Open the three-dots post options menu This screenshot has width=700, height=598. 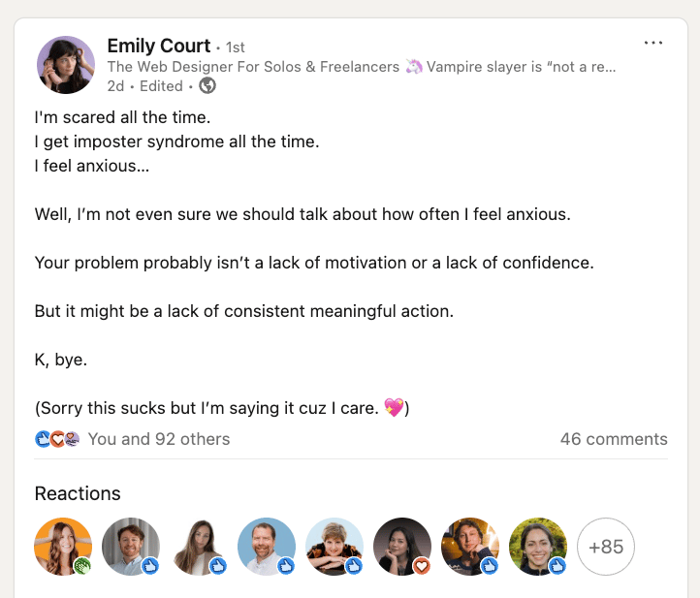tap(653, 43)
